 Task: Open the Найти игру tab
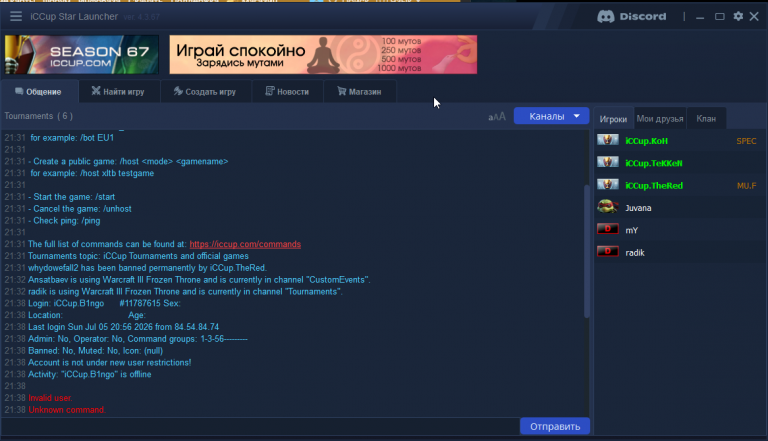[x=119, y=92]
